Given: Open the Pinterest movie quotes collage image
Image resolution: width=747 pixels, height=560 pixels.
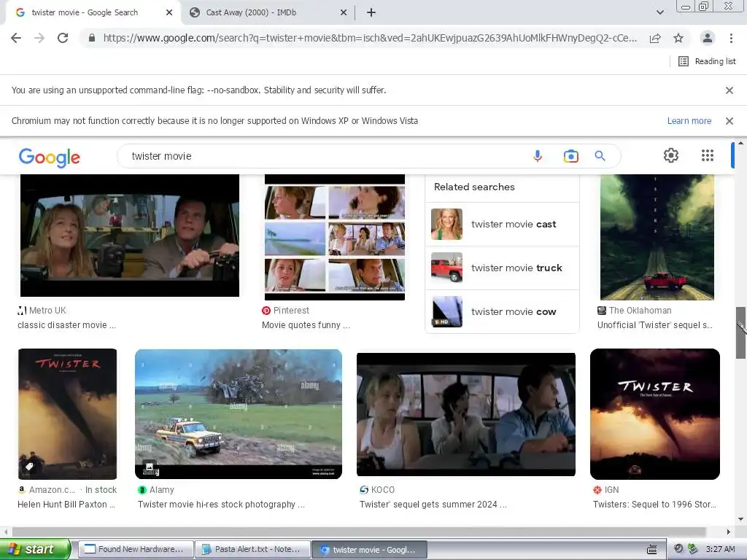Looking at the screenshot, I should [x=334, y=237].
